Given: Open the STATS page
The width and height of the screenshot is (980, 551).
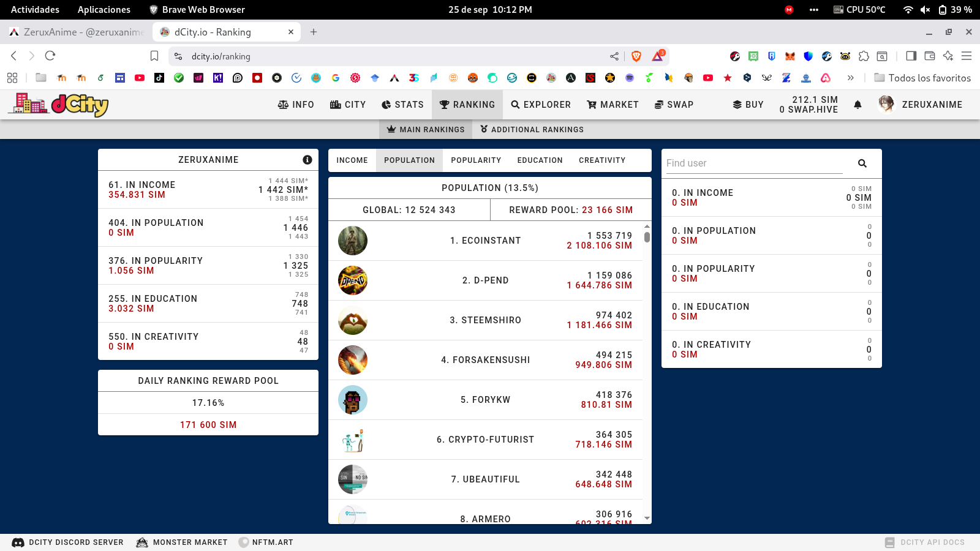Looking at the screenshot, I should (x=402, y=105).
